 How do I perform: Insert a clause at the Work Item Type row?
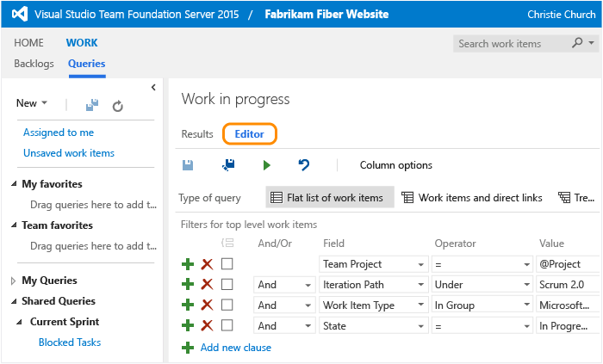coord(188,305)
